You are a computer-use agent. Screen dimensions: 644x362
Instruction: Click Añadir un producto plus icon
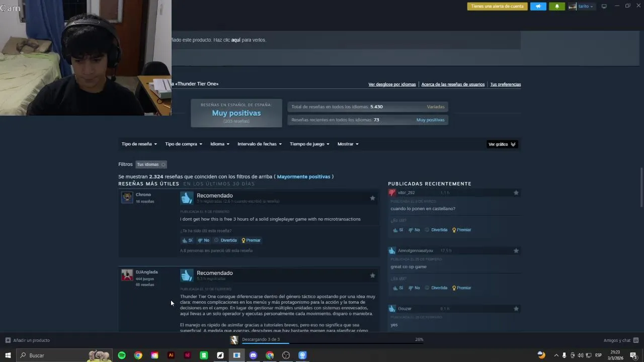(x=8, y=340)
